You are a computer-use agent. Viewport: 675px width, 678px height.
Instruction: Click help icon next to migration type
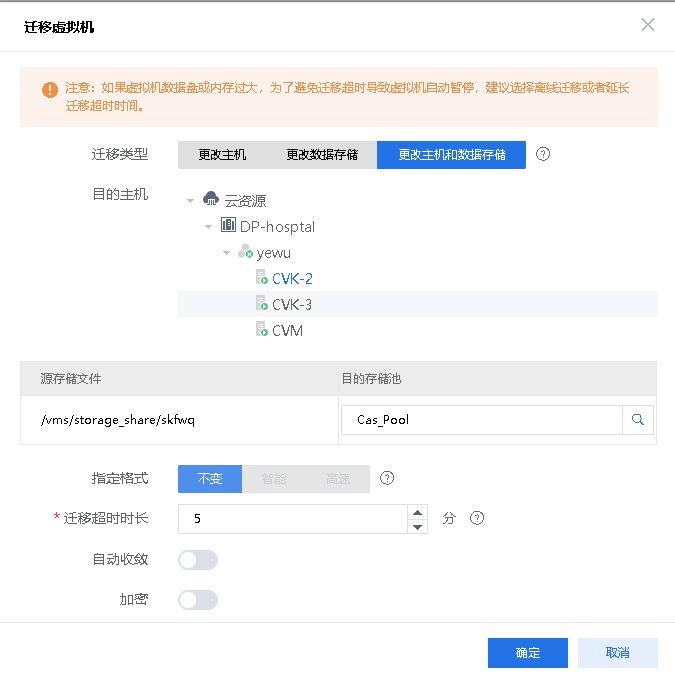(x=544, y=155)
